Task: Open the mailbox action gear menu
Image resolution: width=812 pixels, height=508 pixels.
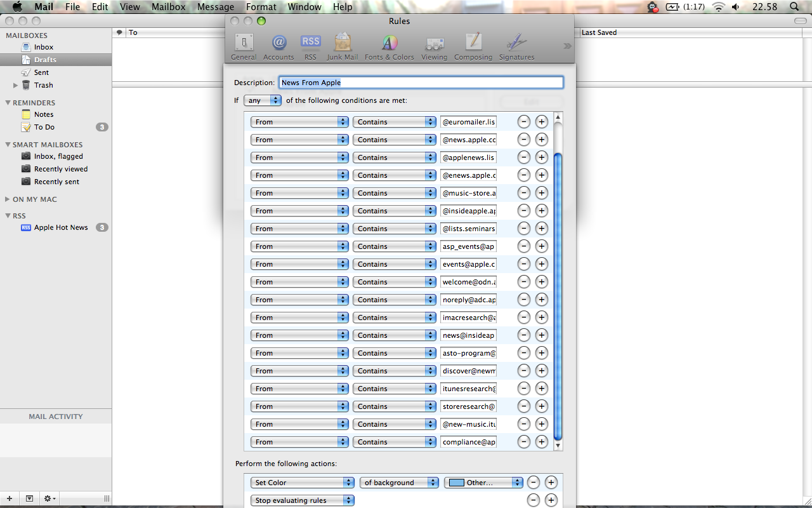Action: click(49, 498)
